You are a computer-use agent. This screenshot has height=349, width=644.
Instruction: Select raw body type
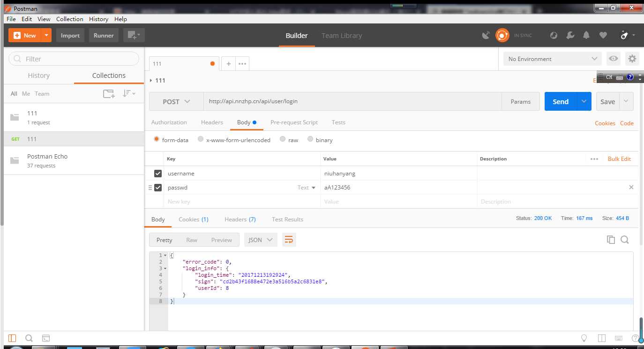(x=283, y=139)
